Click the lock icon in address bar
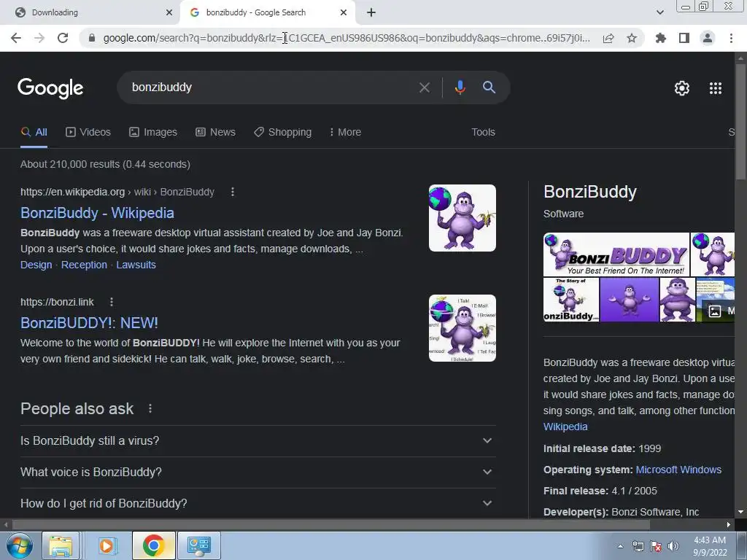The height and width of the screenshot is (560, 747). coord(92,38)
